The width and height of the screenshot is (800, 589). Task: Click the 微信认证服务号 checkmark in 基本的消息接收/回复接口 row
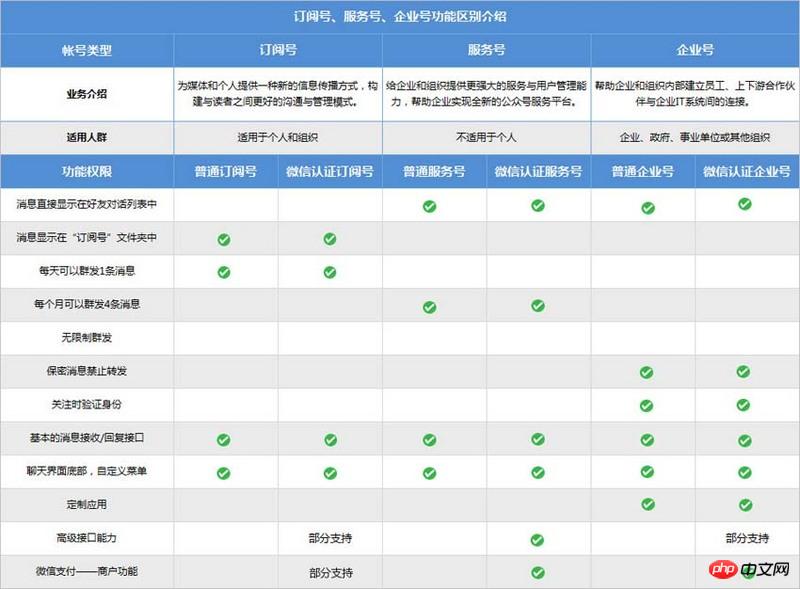click(x=538, y=439)
